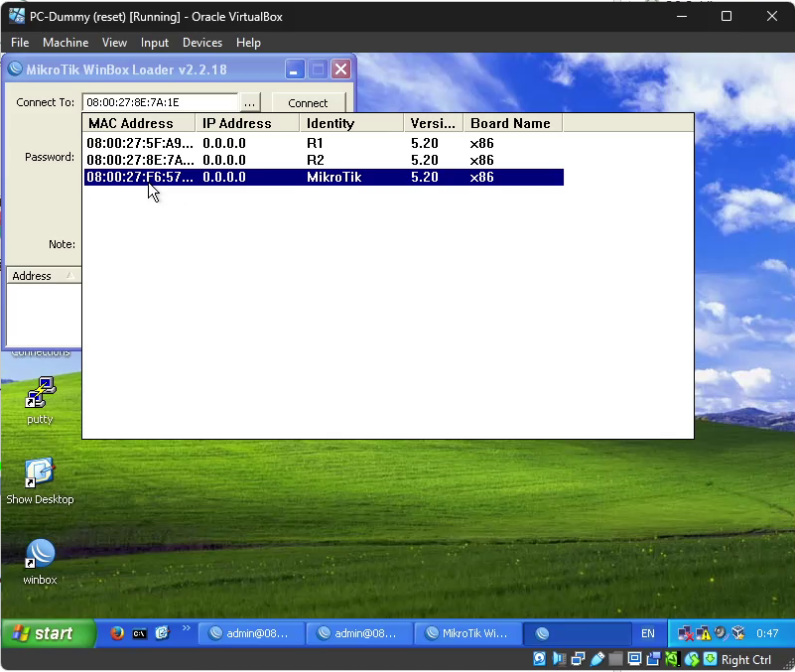Open the VirtualBox Help menu

tap(248, 43)
